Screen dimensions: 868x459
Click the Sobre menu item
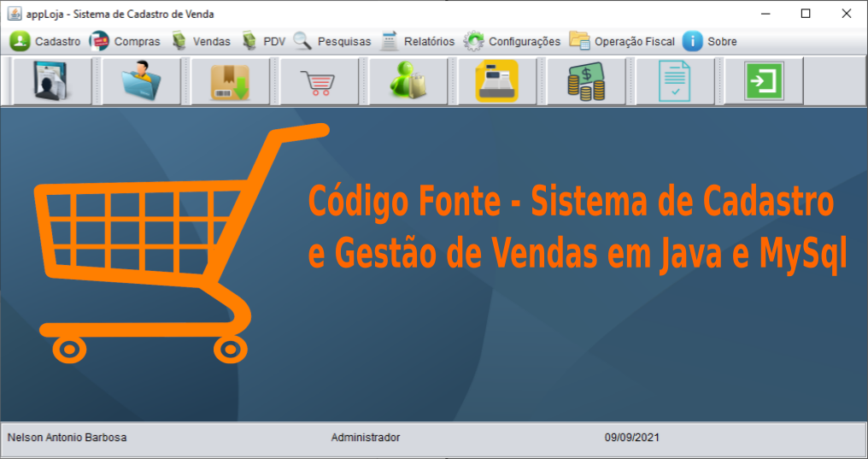point(710,41)
